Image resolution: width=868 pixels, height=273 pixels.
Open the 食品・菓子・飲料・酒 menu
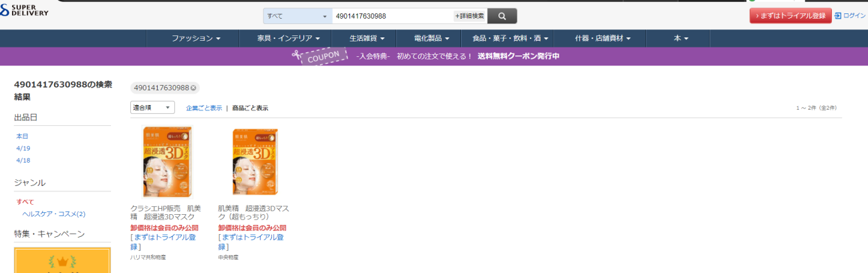pyautogui.click(x=510, y=39)
